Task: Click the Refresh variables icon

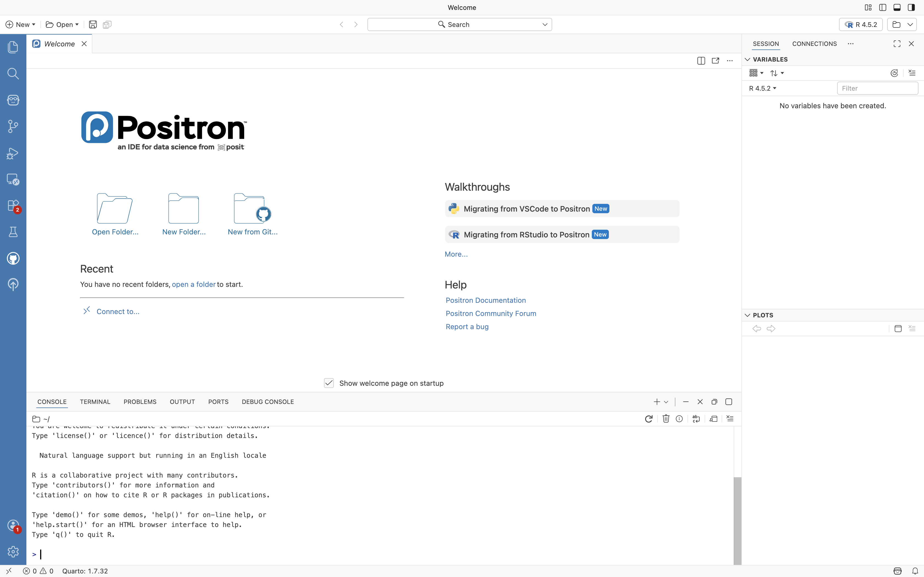Action: (894, 73)
